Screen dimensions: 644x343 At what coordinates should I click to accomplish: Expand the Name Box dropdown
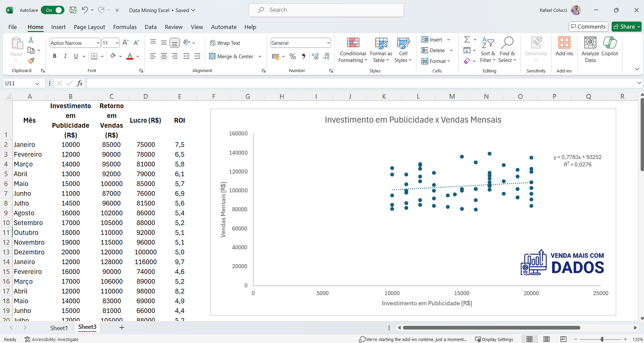tap(37, 83)
